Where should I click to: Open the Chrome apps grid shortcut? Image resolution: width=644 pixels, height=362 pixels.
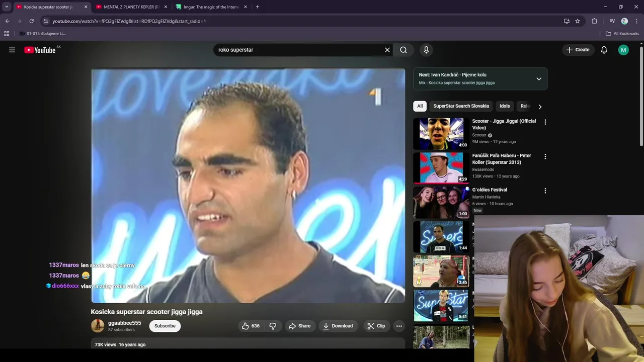7,34
